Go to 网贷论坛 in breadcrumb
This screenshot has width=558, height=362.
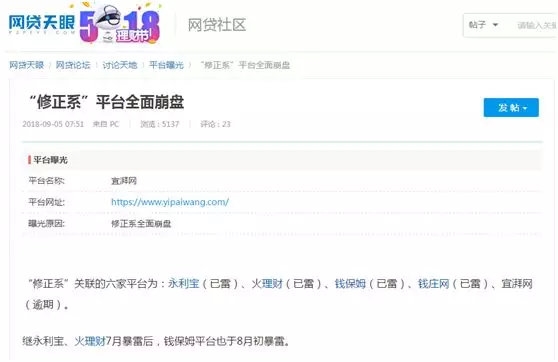[73, 65]
